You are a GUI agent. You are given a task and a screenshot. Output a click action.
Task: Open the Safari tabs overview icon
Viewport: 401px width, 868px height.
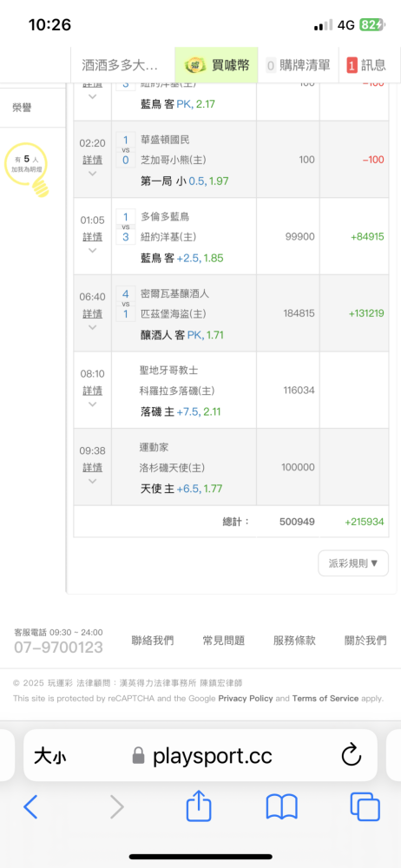tap(365, 806)
